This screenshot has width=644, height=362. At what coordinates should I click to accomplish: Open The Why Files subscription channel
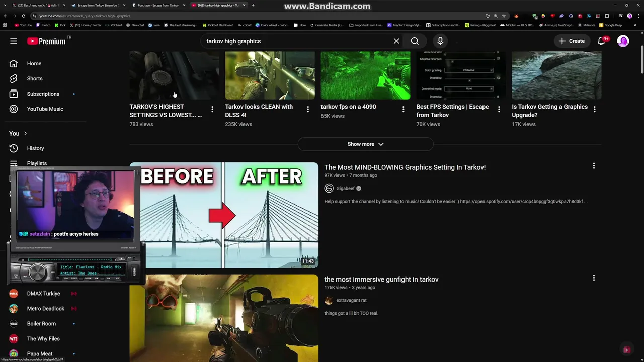coord(44,339)
